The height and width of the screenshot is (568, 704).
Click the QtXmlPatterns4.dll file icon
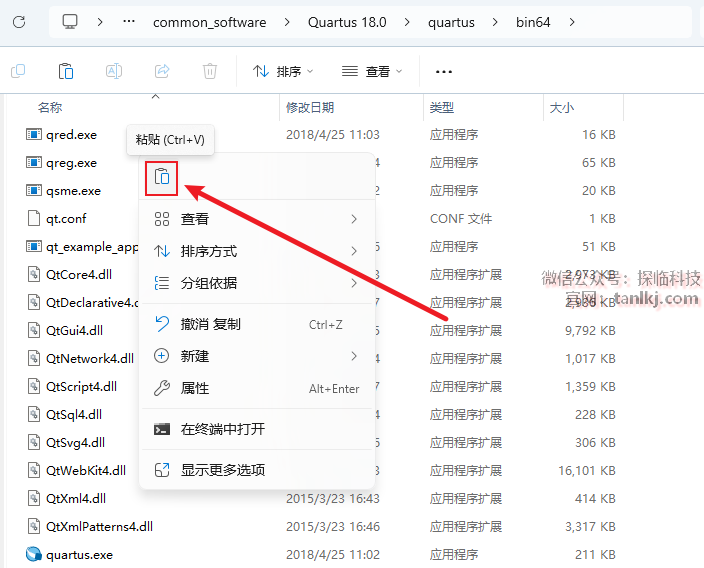34,526
